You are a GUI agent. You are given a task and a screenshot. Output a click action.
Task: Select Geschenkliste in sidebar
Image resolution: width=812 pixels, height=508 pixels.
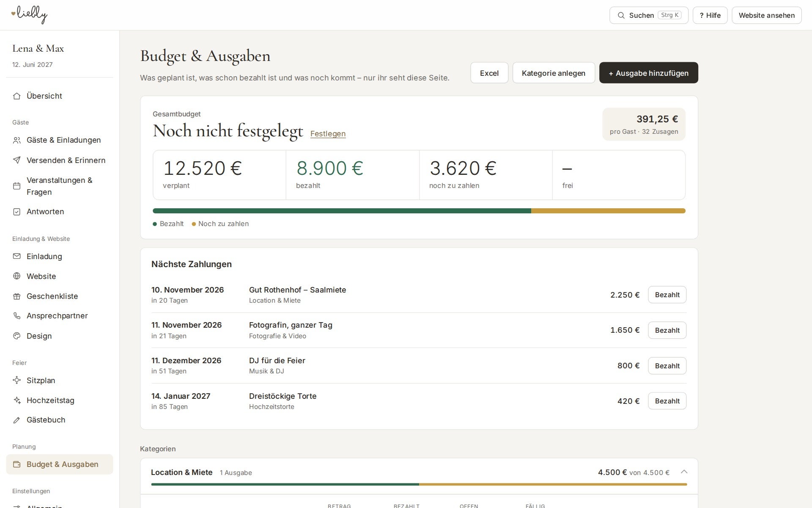(60, 296)
